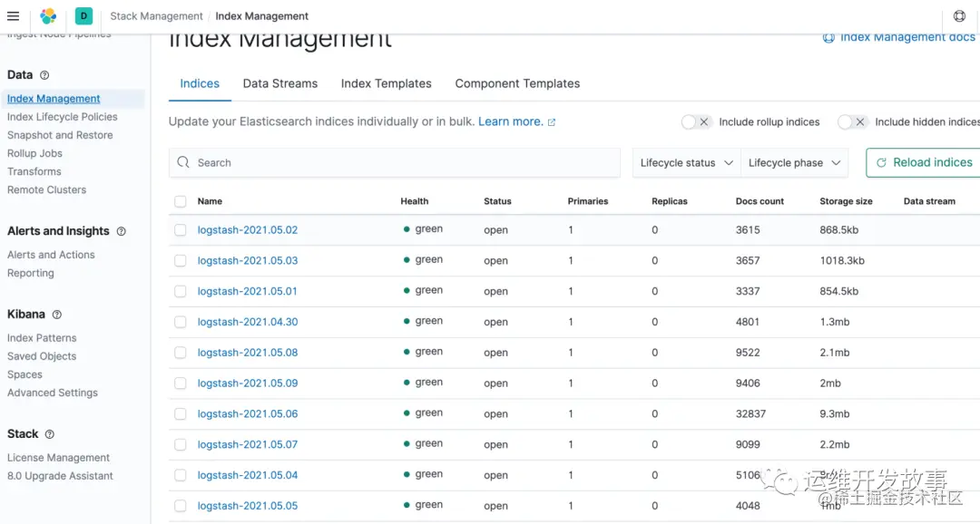Open the logstash-2021.05.03 index
Image resolution: width=980 pixels, height=524 pixels.
tap(248, 260)
